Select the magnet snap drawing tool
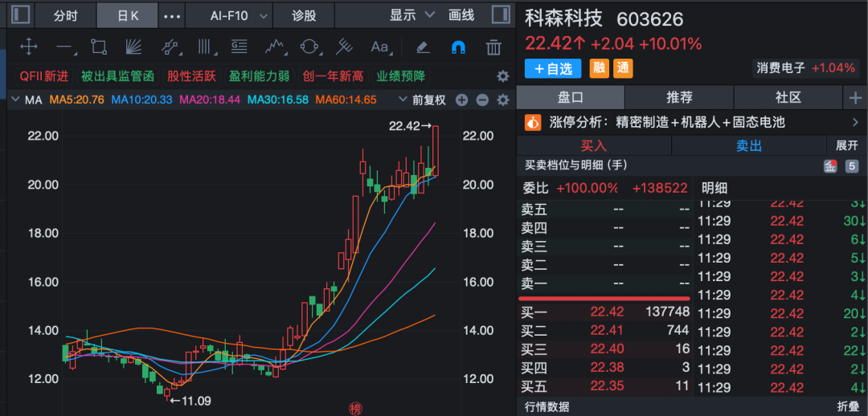The height and width of the screenshot is (416, 868). pyautogui.click(x=458, y=47)
